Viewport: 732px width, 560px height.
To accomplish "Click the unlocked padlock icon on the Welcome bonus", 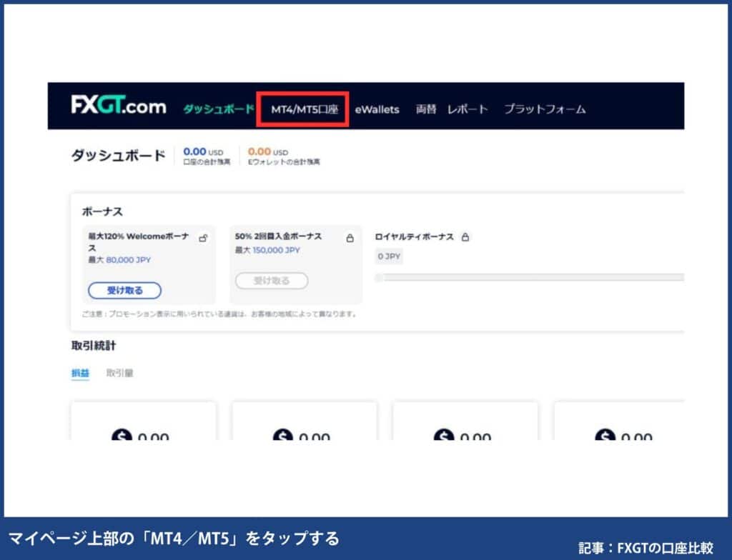I will coord(203,238).
